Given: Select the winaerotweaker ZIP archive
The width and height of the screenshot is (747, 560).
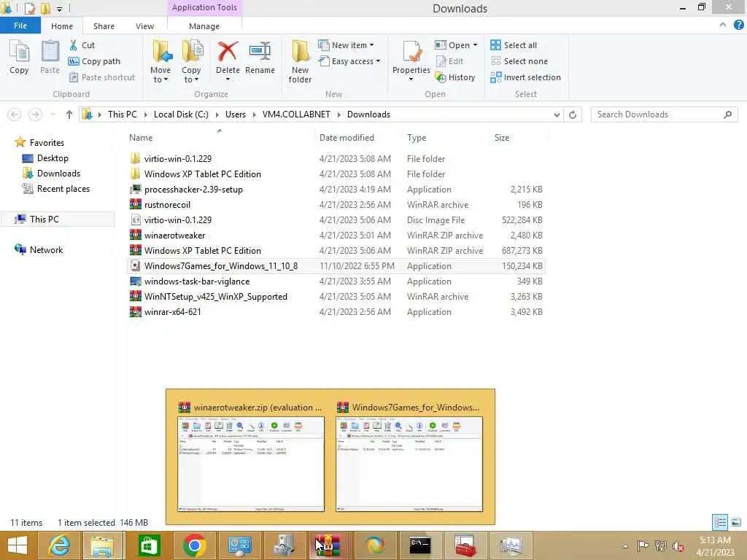Looking at the screenshot, I should [336, 236].
